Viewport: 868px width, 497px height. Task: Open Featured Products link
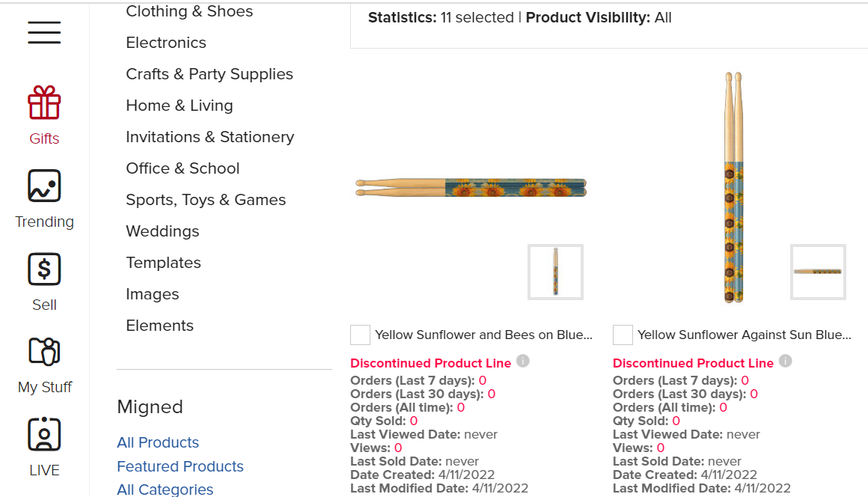180,466
